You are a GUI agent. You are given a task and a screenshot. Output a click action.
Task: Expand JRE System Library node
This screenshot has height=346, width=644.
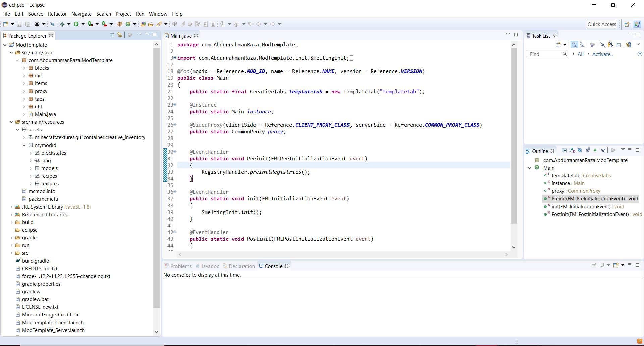point(11,207)
